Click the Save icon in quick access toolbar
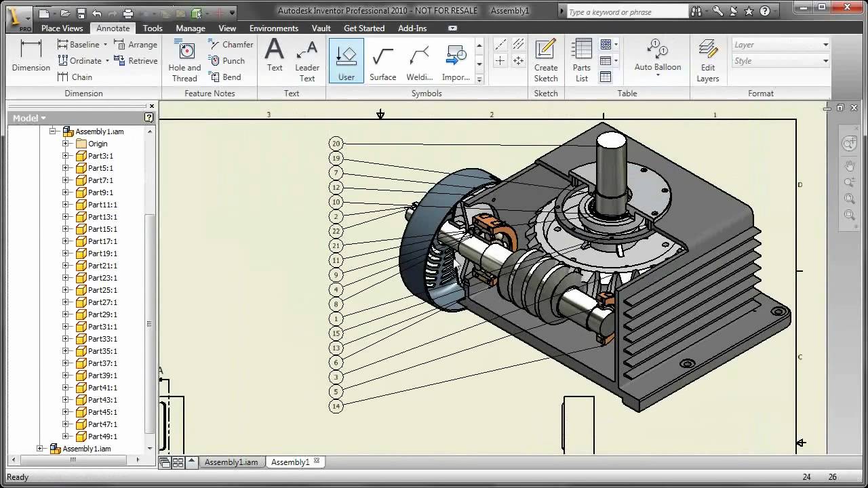 click(81, 12)
